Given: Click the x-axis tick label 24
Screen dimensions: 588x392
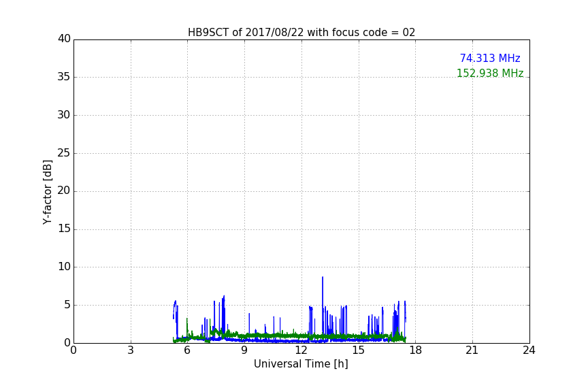Looking at the screenshot, I should [x=529, y=350].
